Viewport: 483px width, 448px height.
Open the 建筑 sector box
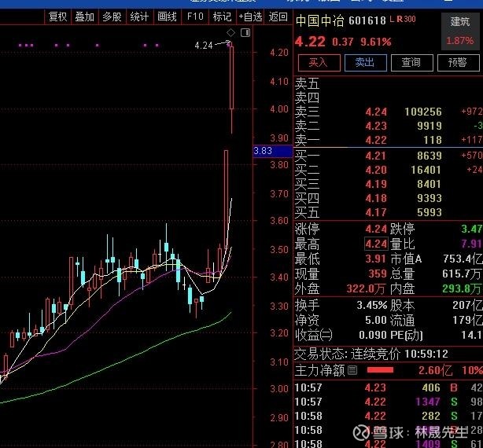[x=460, y=31]
